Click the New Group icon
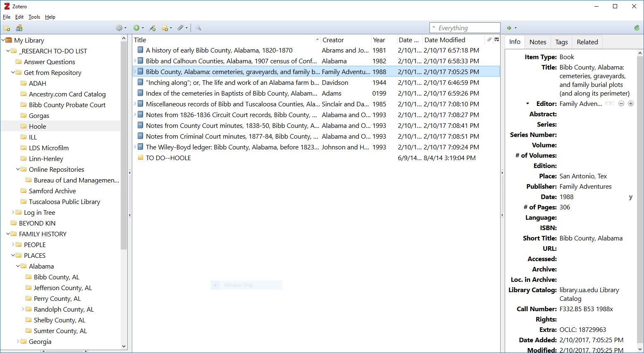This screenshot has width=644, height=353. (x=19, y=28)
